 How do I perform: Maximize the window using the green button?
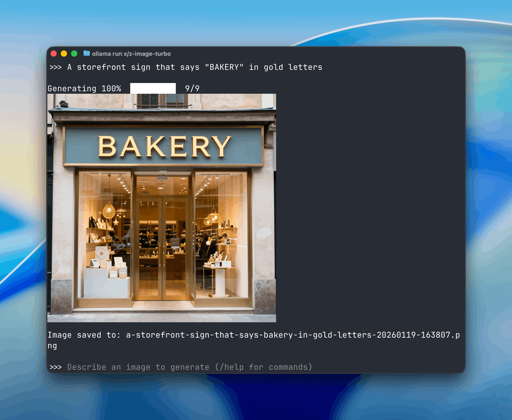point(74,54)
